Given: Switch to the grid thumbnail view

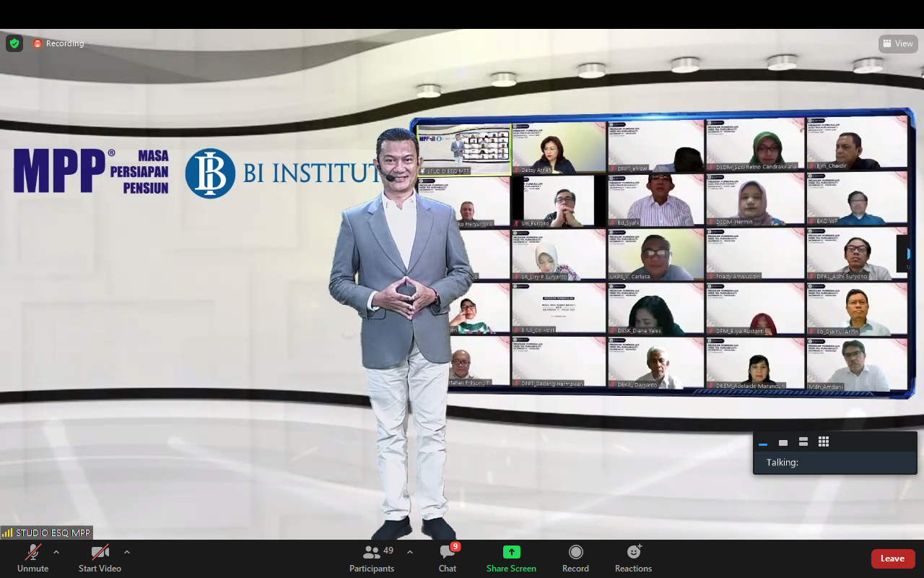Looking at the screenshot, I should coord(824,442).
